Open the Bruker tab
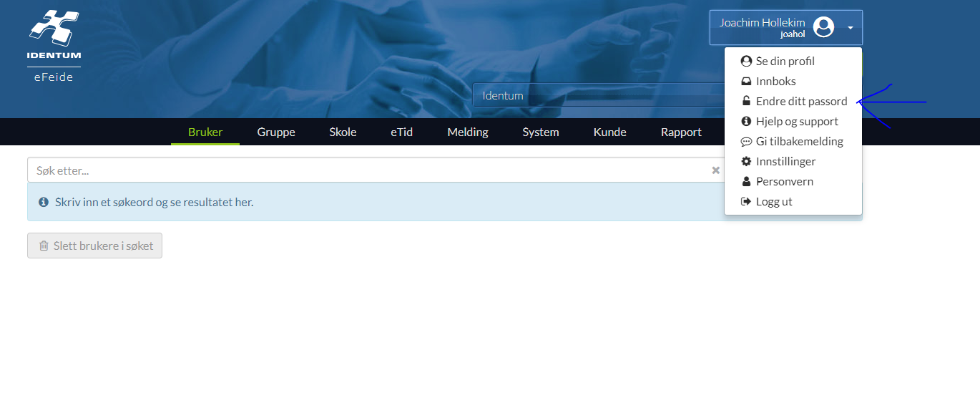This screenshot has width=980, height=393. click(x=205, y=132)
